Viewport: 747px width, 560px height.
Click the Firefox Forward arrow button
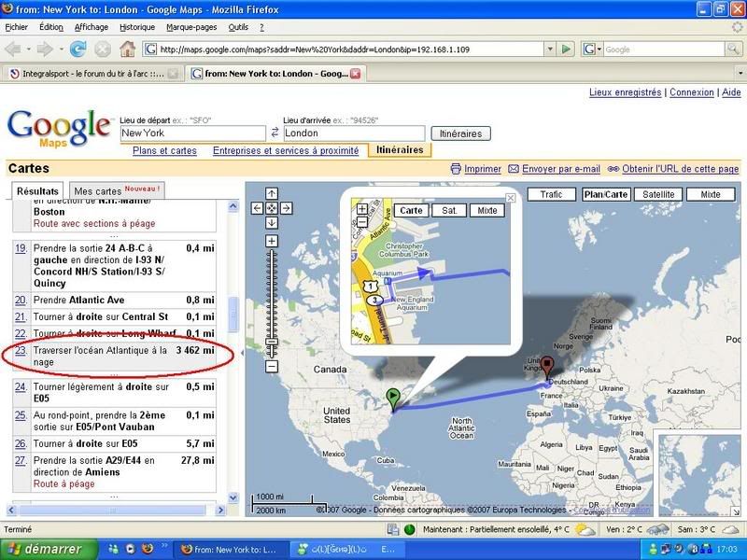[x=45, y=49]
